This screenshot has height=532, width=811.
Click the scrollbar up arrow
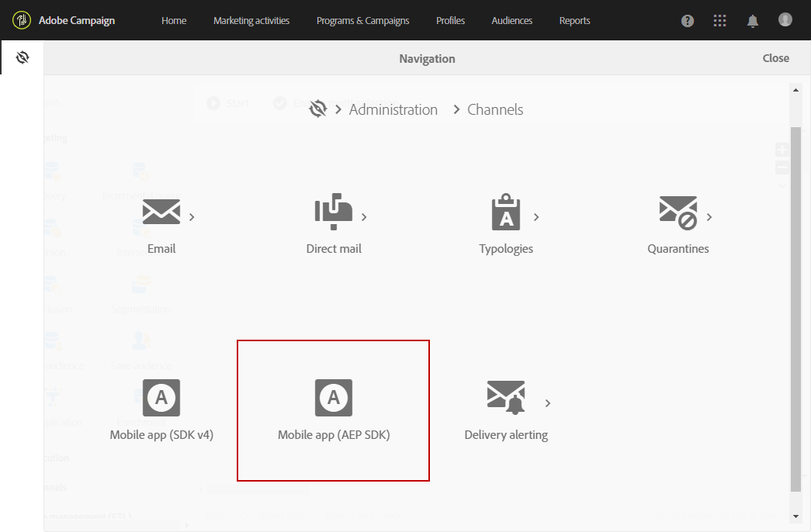[x=795, y=90]
